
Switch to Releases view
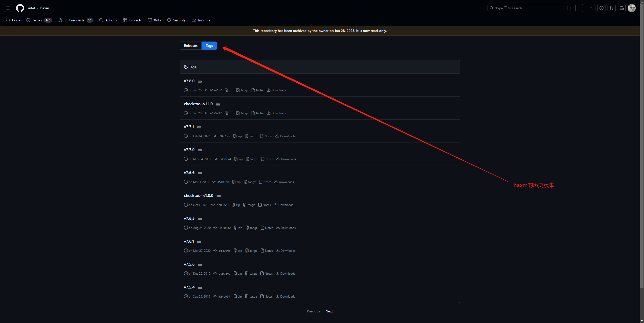pos(190,46)
